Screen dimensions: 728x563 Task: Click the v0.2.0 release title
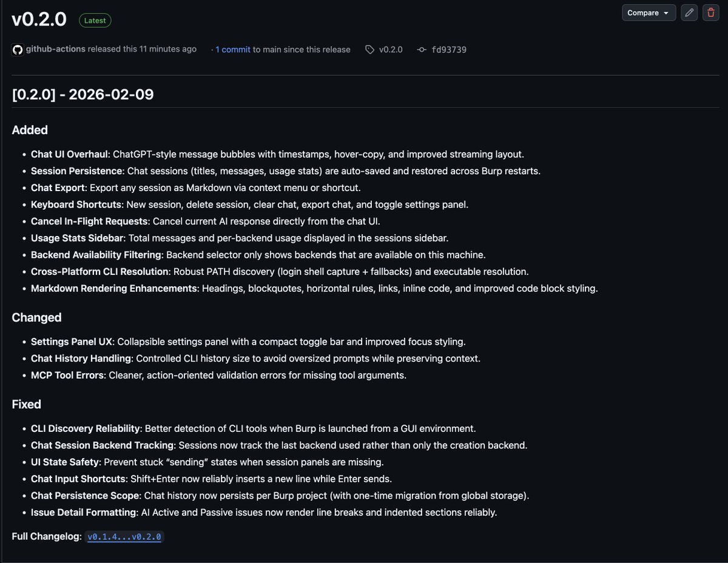39,19
